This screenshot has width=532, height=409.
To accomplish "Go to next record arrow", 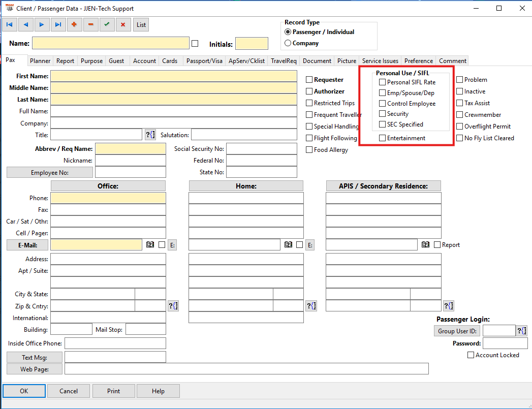I will pos(42,24).
